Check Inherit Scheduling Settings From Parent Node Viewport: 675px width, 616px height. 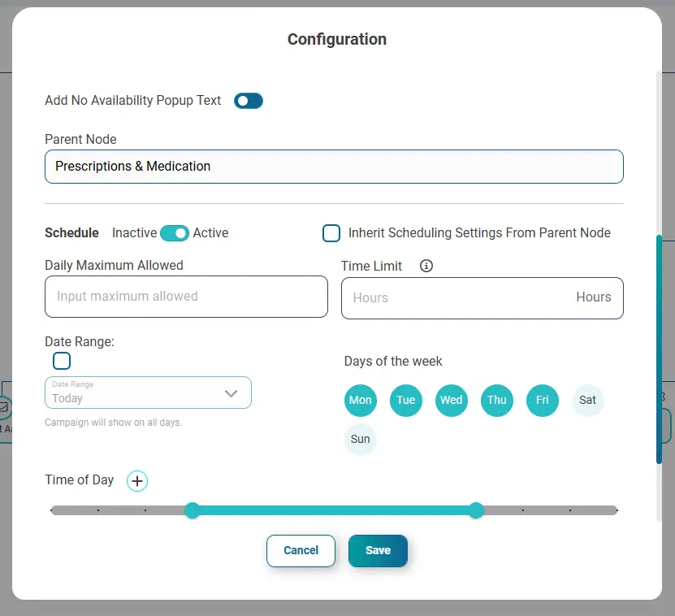pyautogui.click(x=331, y=233)
